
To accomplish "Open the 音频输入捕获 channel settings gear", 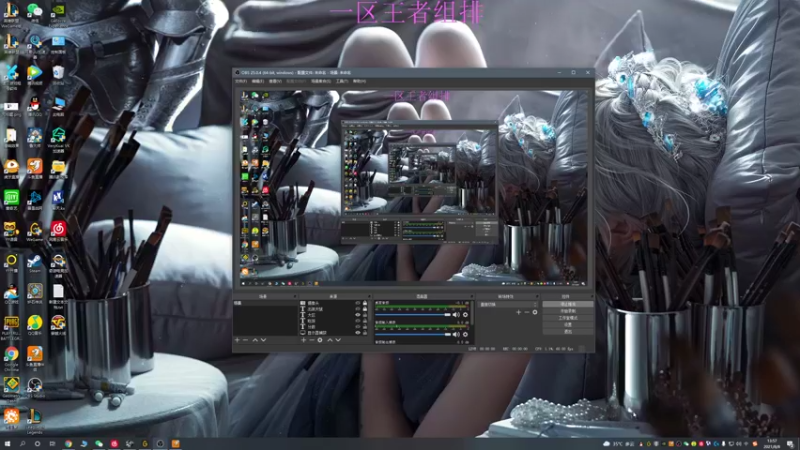I will [465, 334].
